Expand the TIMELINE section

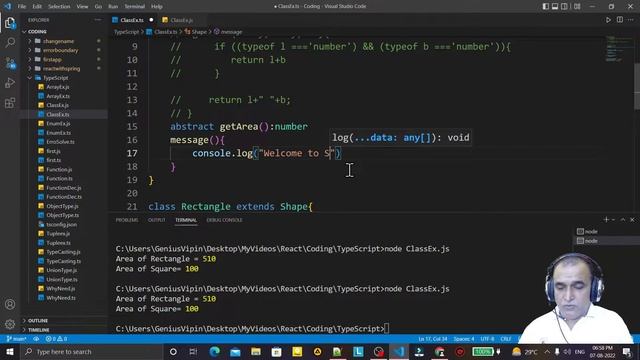point(39,329)
